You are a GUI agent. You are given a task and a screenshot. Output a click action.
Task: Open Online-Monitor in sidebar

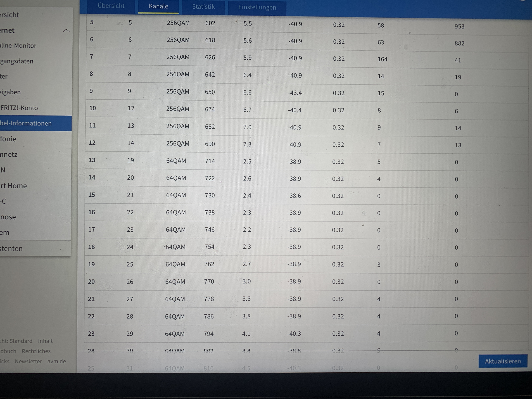coord(18,46)
